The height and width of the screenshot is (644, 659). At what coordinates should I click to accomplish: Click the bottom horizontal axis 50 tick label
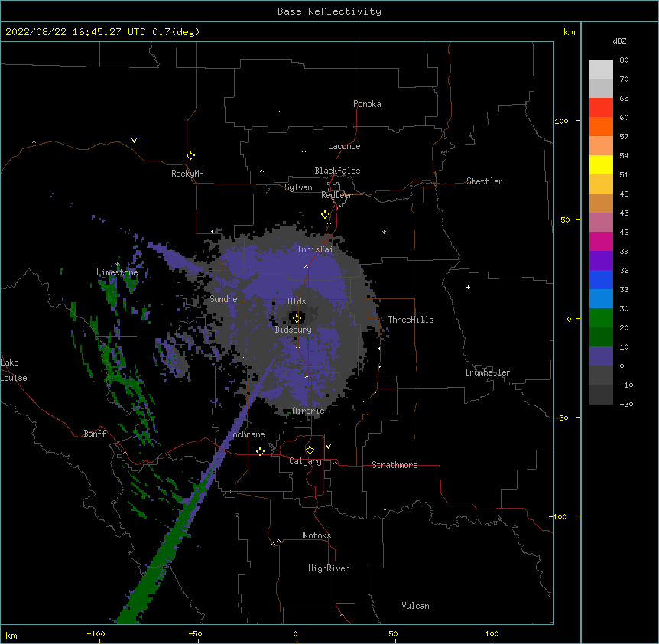coord(393,633)
